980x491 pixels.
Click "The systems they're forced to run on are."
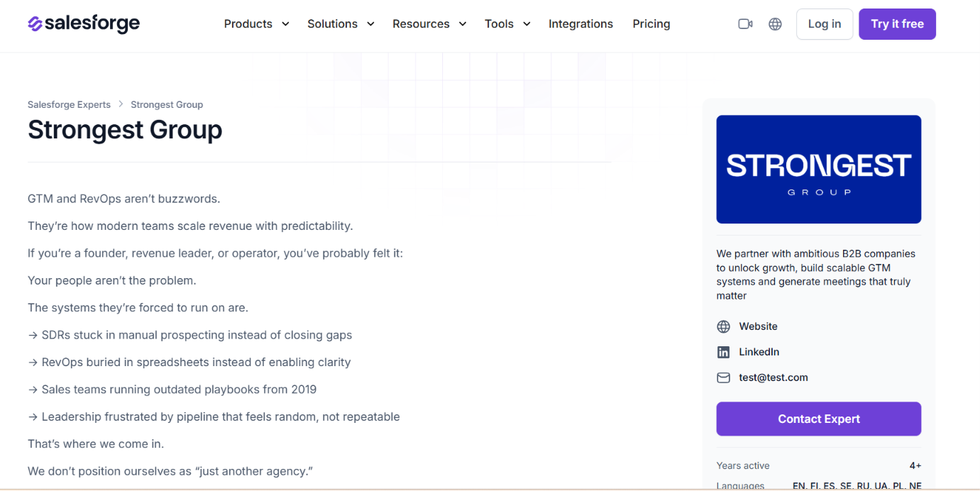138,307
